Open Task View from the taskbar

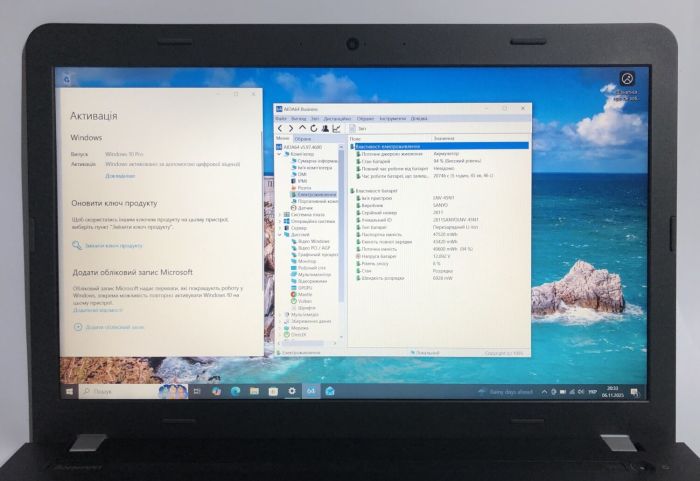point(197,392)
